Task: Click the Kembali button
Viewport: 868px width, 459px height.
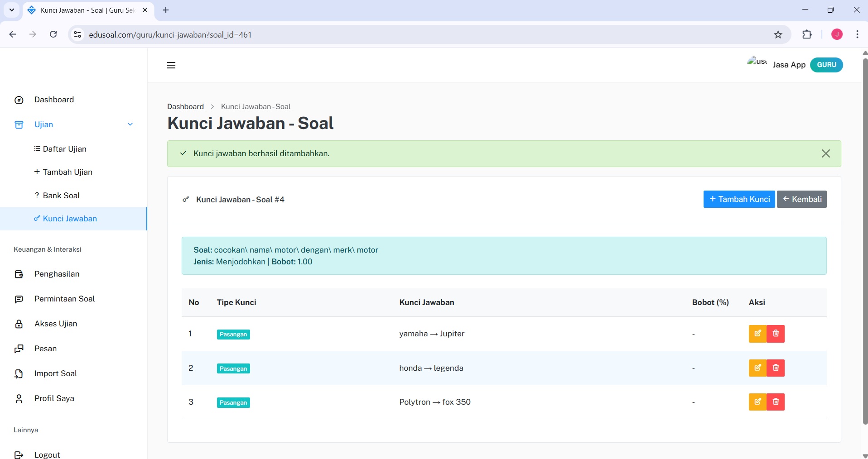Action: coord(801,199)
